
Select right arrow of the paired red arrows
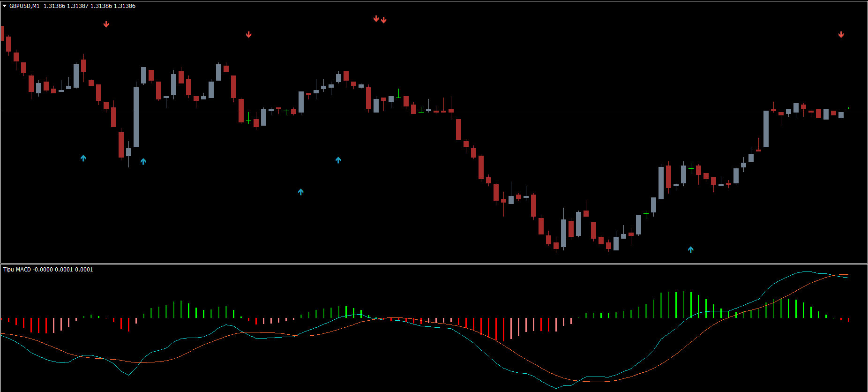click(x=384, y=20)
